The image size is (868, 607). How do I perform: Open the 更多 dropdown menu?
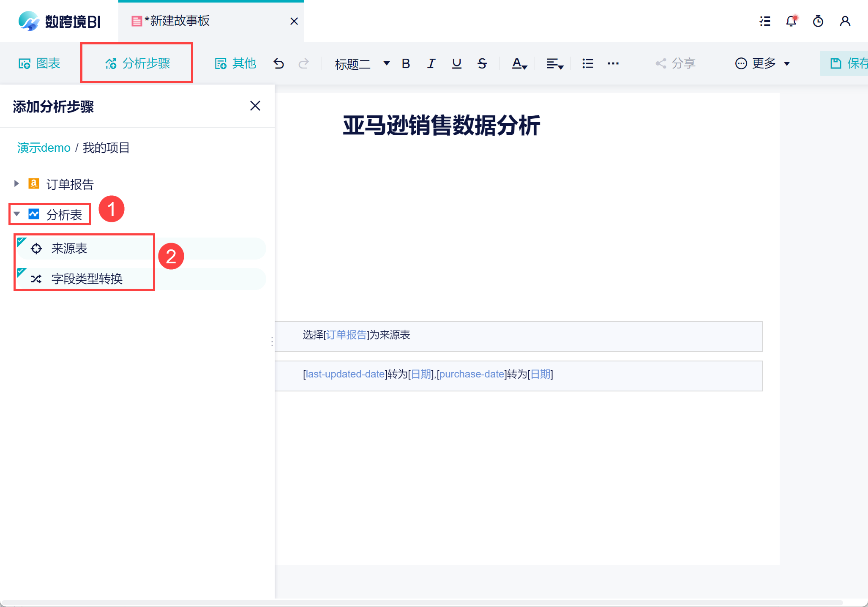point(763,63)
